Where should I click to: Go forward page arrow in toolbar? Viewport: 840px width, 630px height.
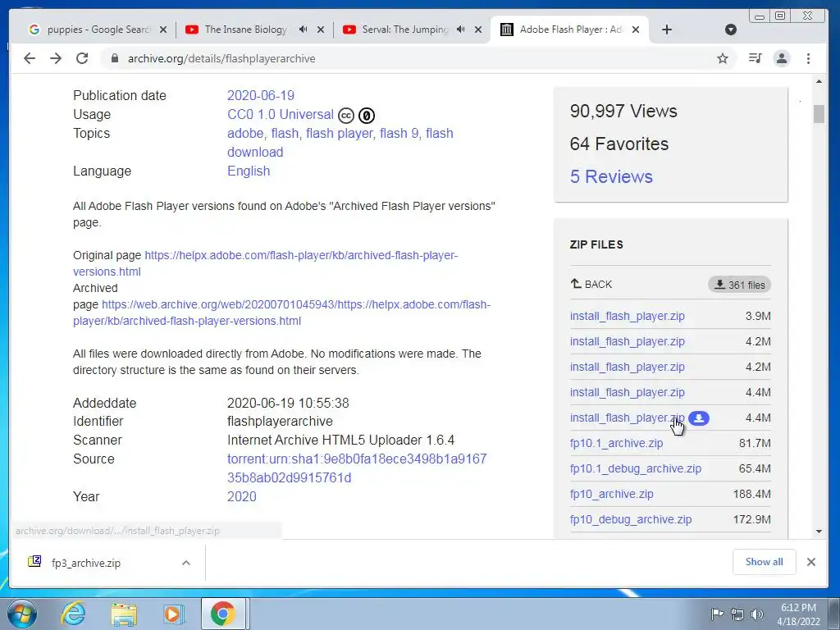click(x=56, y=58)
